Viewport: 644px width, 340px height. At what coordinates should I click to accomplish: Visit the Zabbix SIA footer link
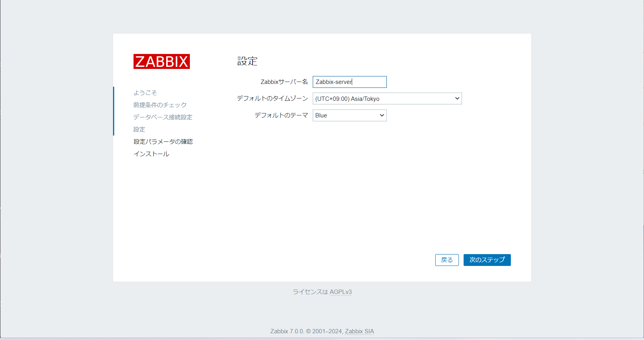coord(359,331)
